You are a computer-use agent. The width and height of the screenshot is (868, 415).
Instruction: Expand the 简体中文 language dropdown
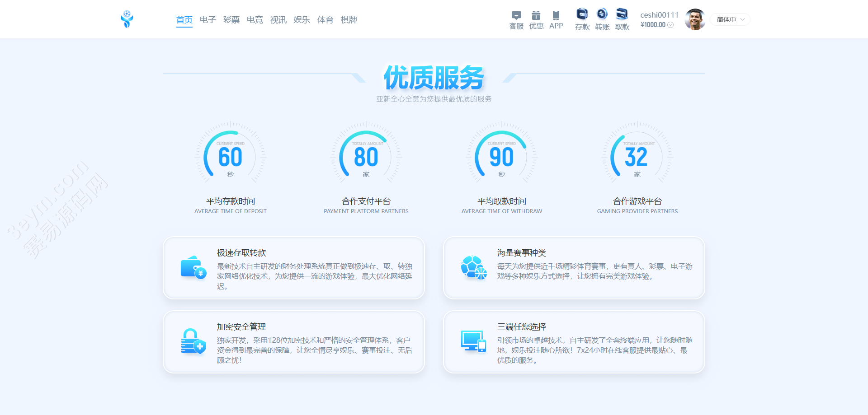[x=730, y=19]
